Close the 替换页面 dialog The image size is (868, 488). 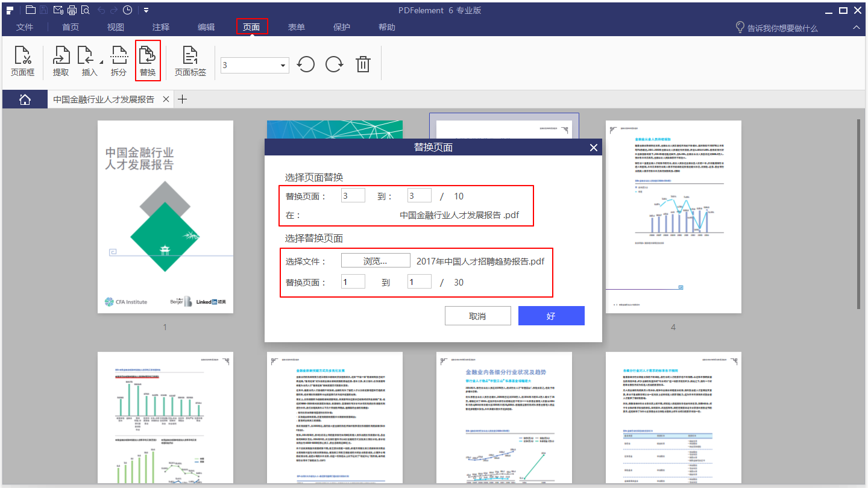coord(593,148)
